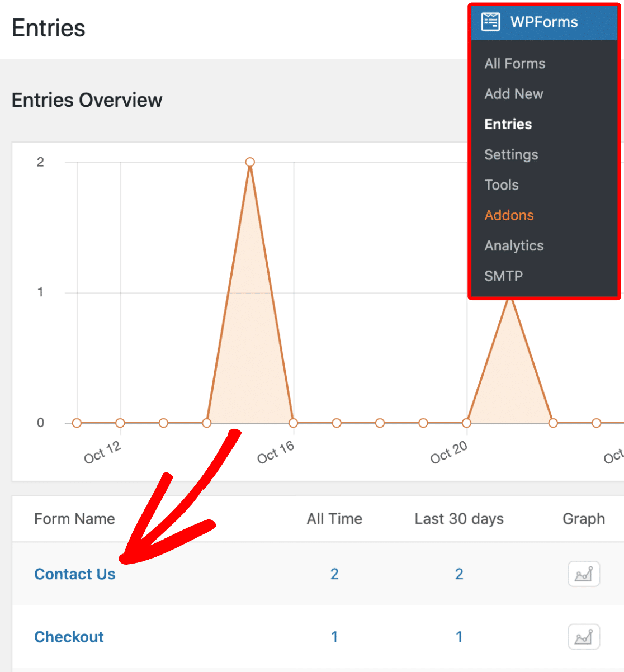Click the WPForms logo icon

tap(491, 22)
